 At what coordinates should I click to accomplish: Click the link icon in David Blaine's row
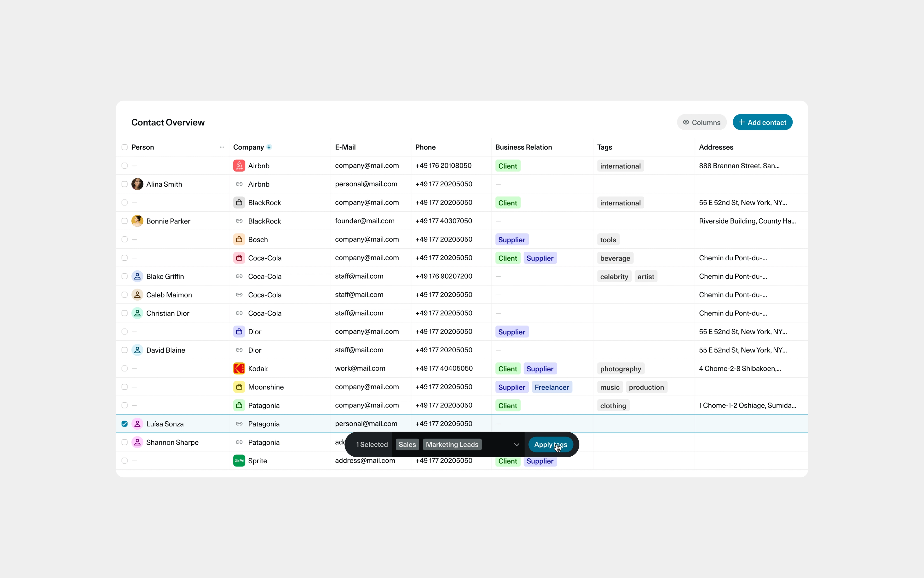(239, 350)
